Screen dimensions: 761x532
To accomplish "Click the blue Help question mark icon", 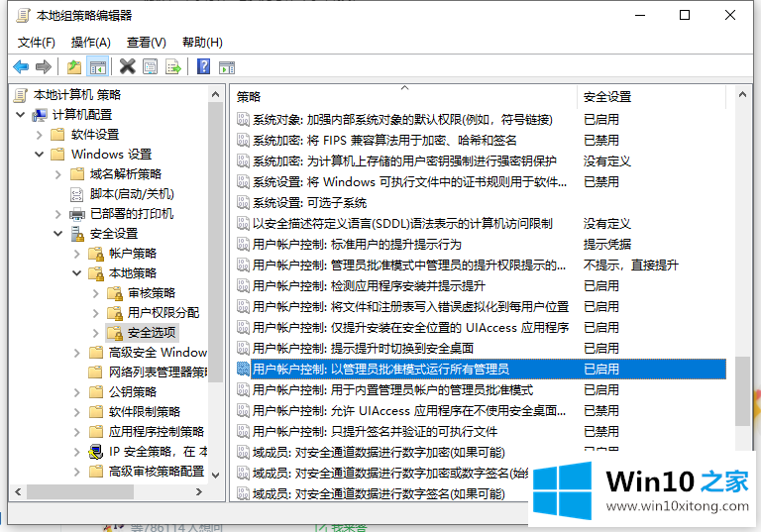I will pyautogui.click(x=204, y=66).
